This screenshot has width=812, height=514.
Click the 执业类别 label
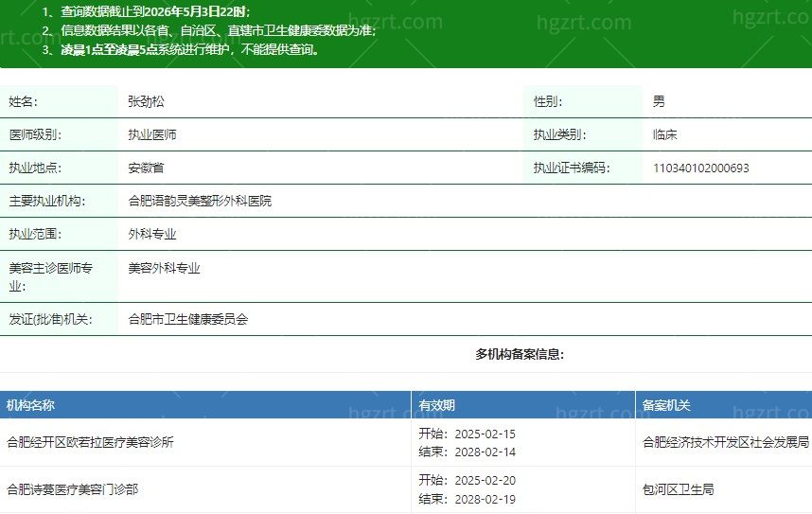pos(560,134)
